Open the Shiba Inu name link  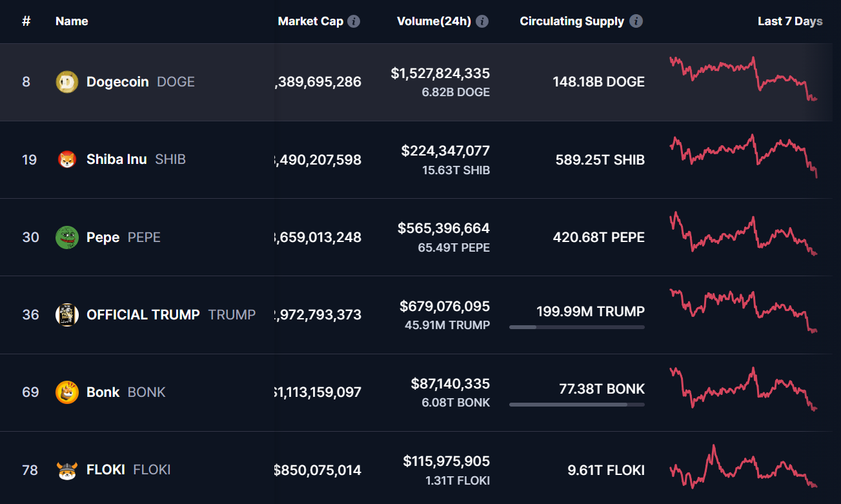(117, 159)
